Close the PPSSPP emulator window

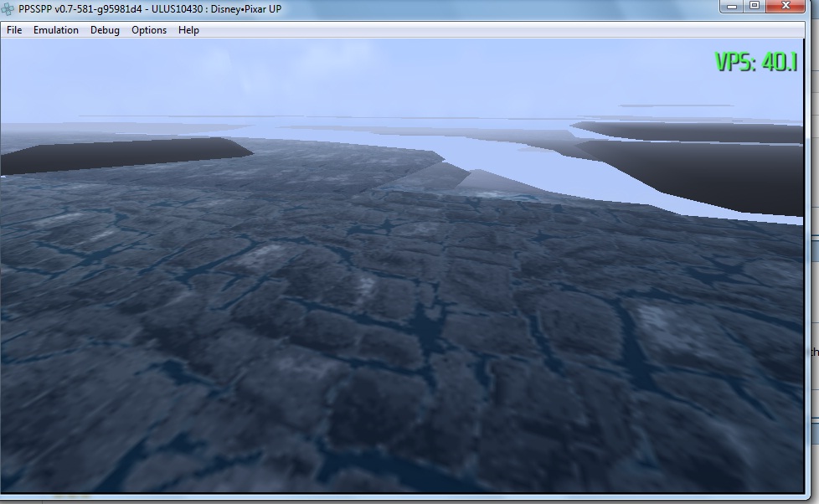click(786, 6)
